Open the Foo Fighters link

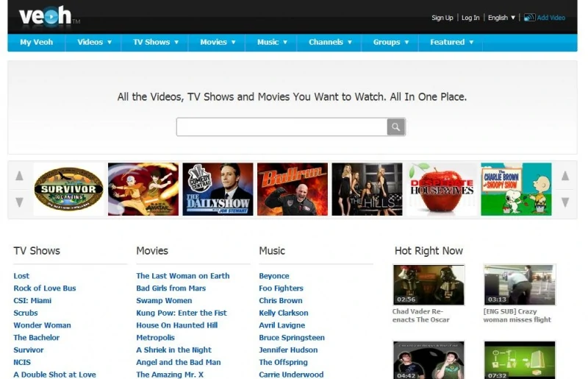(281, 288)
